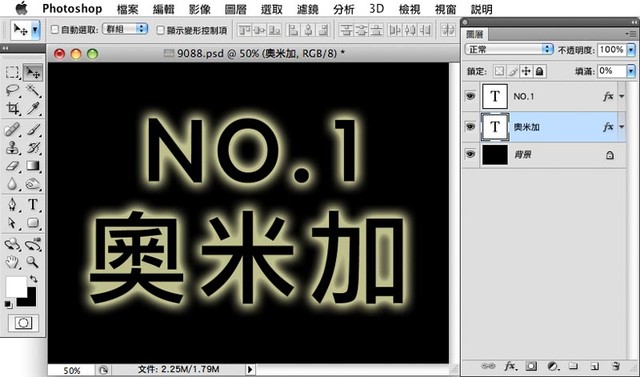
Task: Open the layers panel options menu
Action: [x=631, y=34]
